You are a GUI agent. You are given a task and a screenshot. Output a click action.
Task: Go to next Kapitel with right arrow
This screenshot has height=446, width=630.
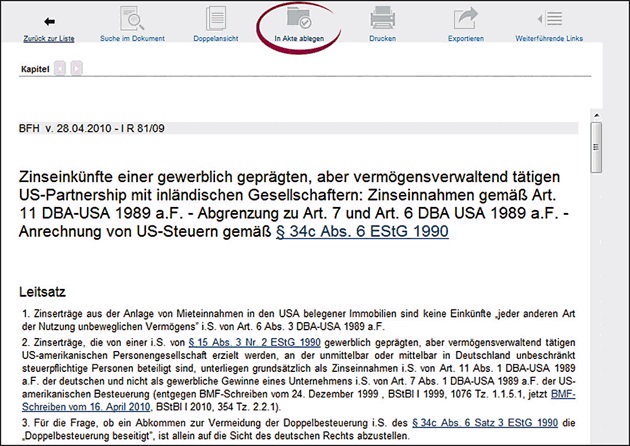click(76, 69)
